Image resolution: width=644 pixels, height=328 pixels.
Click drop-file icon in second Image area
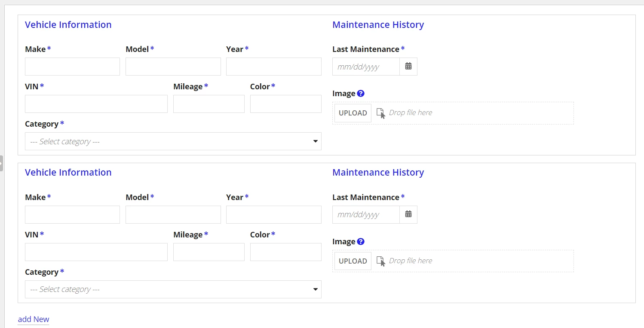click(x=381, y=261)
